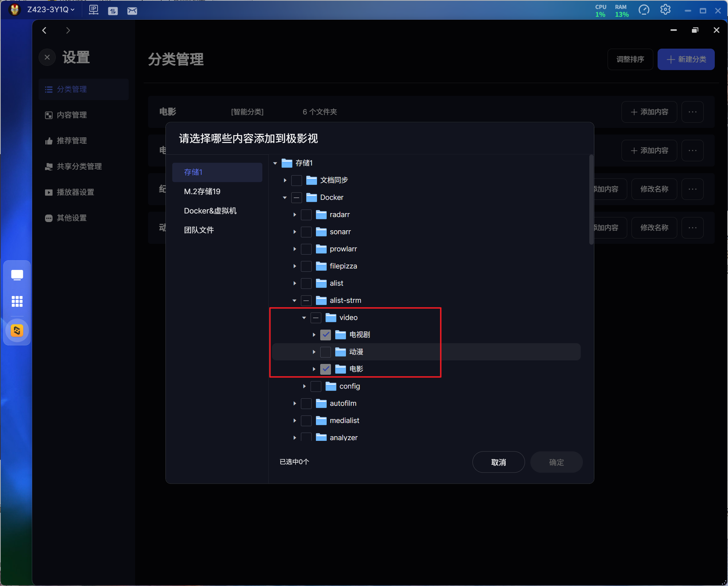Close the settings panel with X icon
Screen dimensions: 728x586
tap(47, 57)
